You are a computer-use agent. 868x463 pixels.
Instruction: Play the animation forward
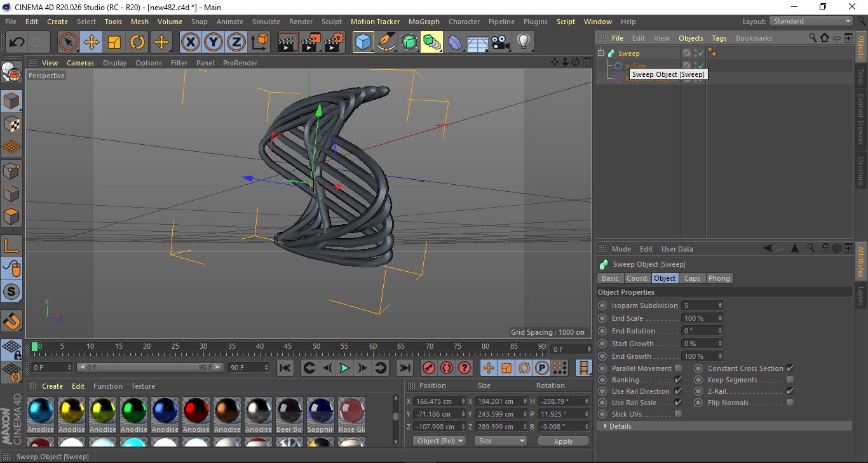[x=344, y=368]
